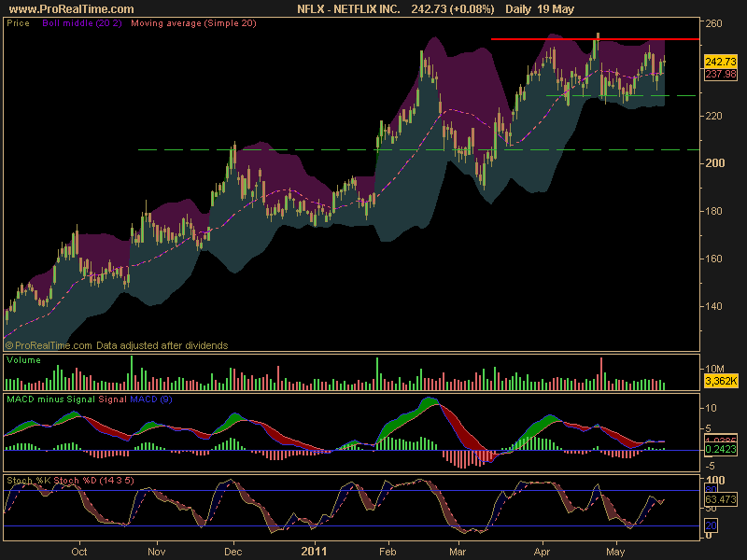Click the 220 price axis label
The height and width of the screenshot is (560, 747).
(x=713, y=116)
